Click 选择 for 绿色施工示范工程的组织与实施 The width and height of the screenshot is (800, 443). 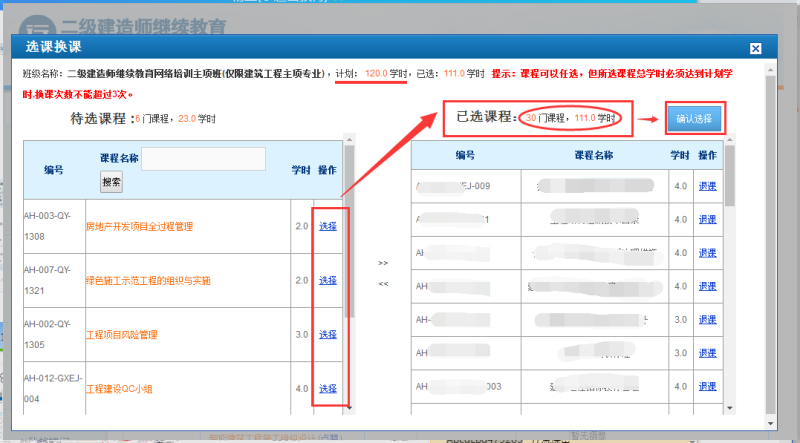coord(327,281)
